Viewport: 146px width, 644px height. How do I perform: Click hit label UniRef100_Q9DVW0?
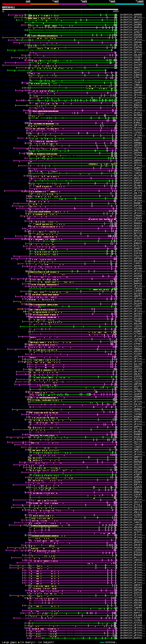(x=131, y=42)
